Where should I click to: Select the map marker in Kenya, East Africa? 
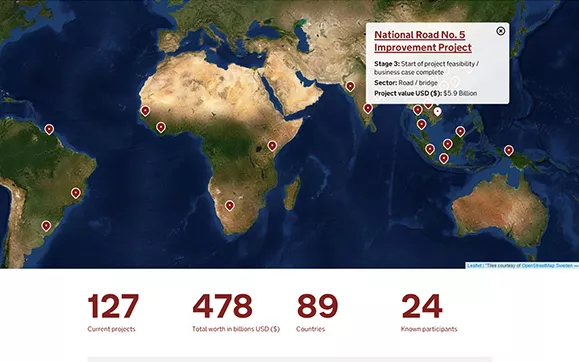coord(272,146)
